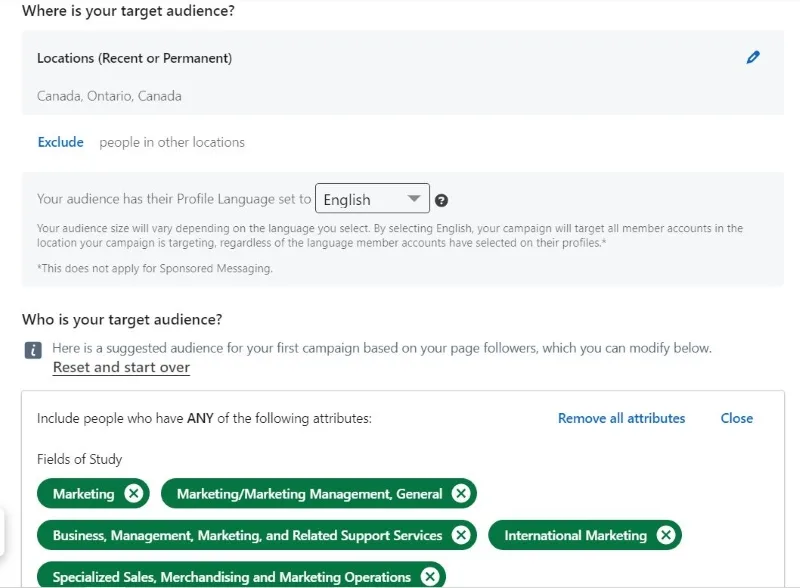Remove Specialized Sales, Merchandising tag
Image resolution: width=800 pixels, height=588 pixels.
click(430, 577)
